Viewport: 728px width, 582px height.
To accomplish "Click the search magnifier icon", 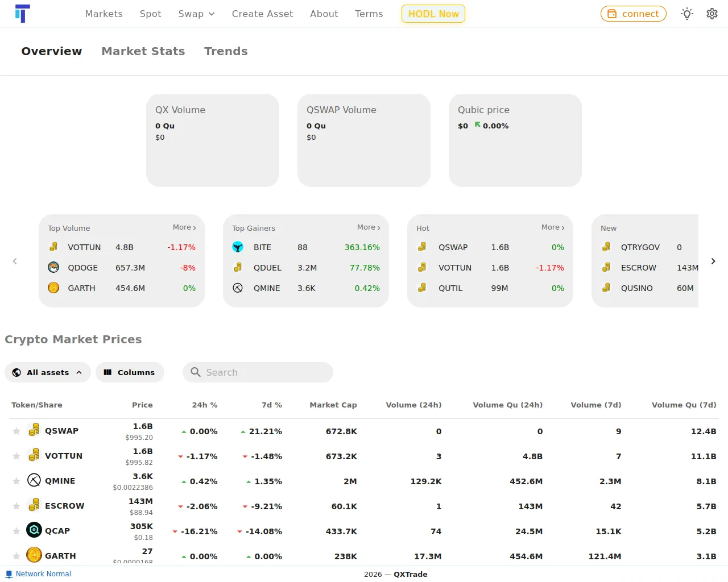I will (196, 372).
